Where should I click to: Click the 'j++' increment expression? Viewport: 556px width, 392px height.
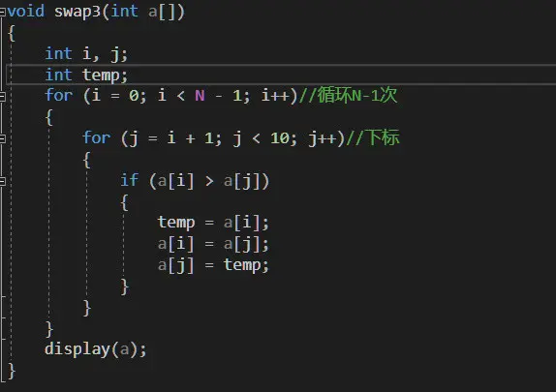coord(322,138)
